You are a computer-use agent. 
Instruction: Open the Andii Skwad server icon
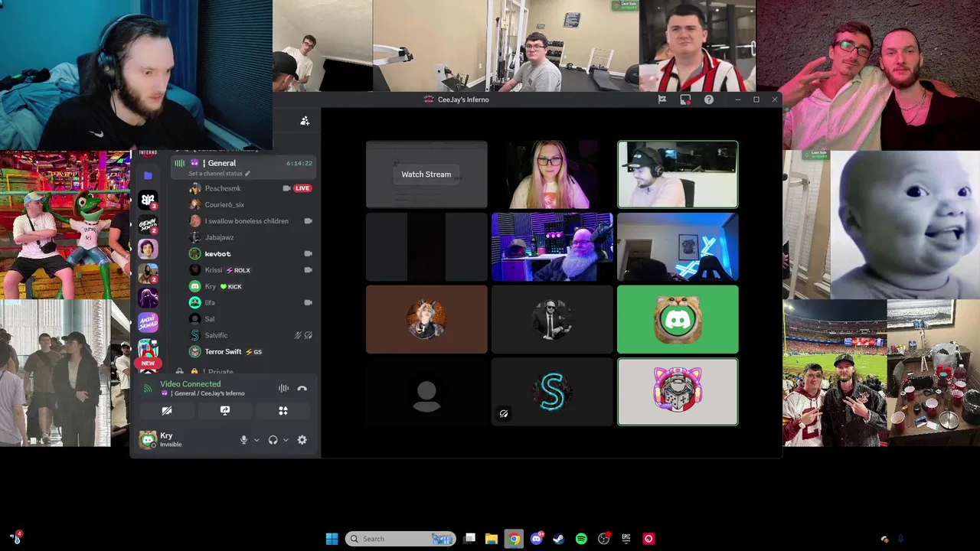pyautogui.click(x=148, y=323)
